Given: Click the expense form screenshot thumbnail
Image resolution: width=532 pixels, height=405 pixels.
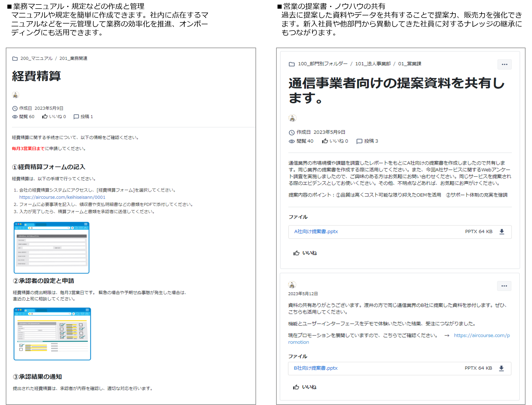Looking at the screenshot, I should coord(51,248).
